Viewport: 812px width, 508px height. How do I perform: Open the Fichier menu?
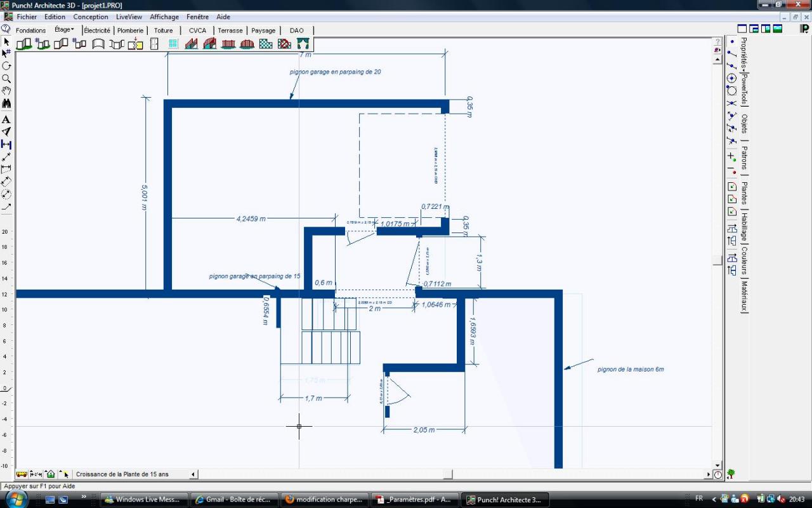[27, 17]
